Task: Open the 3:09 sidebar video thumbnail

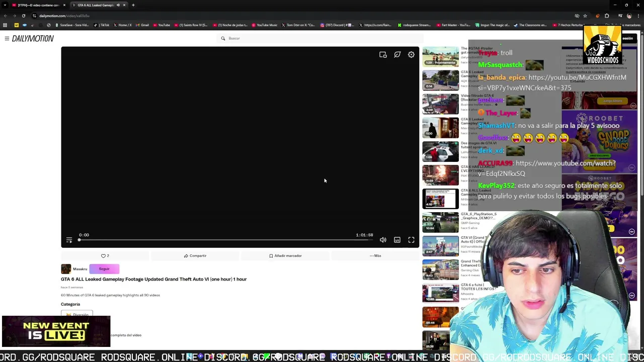Action: (441, 104)
